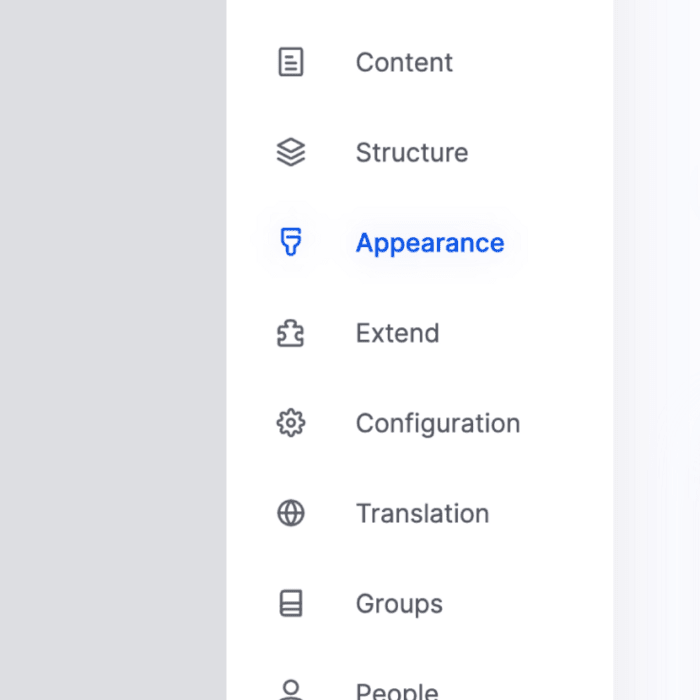Click the Appearance paintbrush icon
Viewport: 700px width, 700px height.
point(290,242)
